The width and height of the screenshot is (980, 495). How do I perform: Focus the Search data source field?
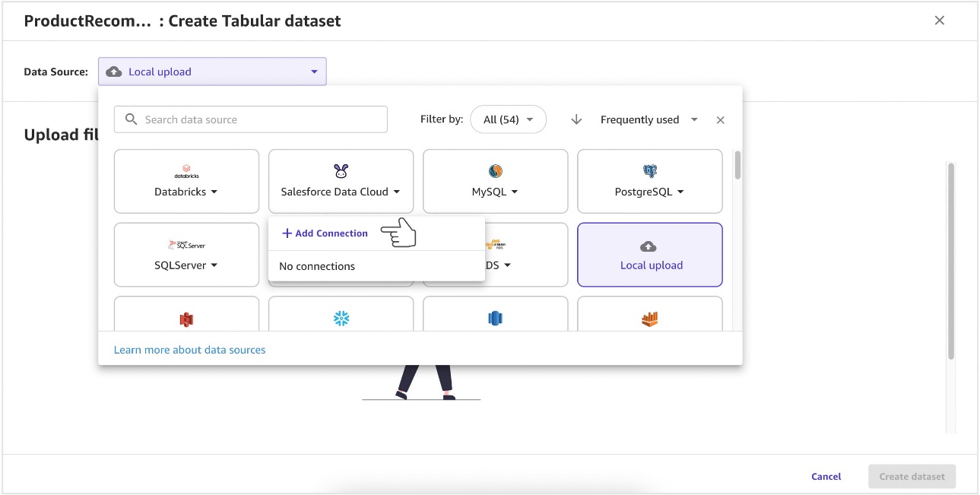pyautogui.click(x=251, y=119)
